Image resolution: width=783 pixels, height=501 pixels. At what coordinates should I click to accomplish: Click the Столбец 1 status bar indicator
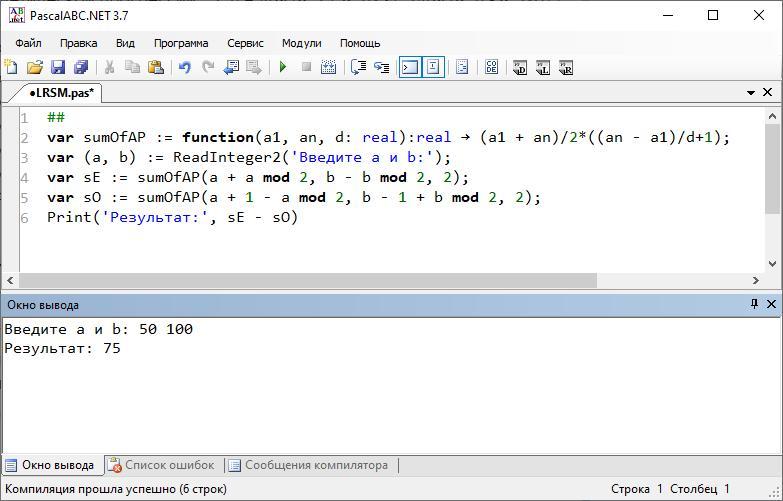tap(700, 489)
